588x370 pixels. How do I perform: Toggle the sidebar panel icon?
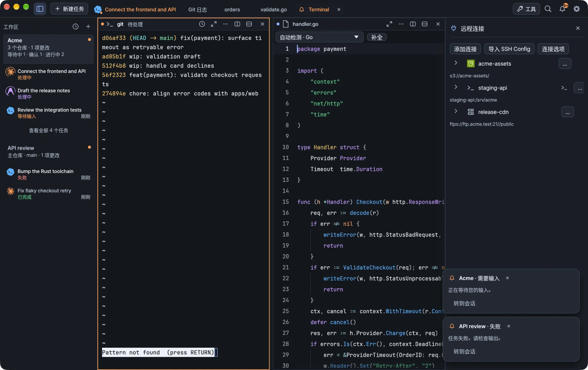click(x=40, y=9)
